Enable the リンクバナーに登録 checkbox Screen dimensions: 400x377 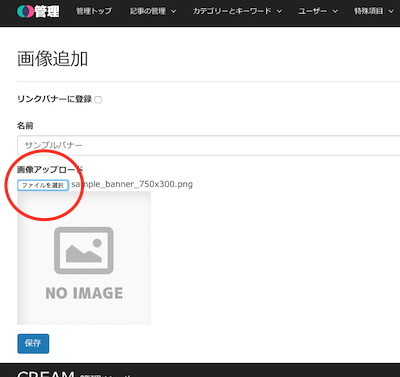[x=98, y=100]
